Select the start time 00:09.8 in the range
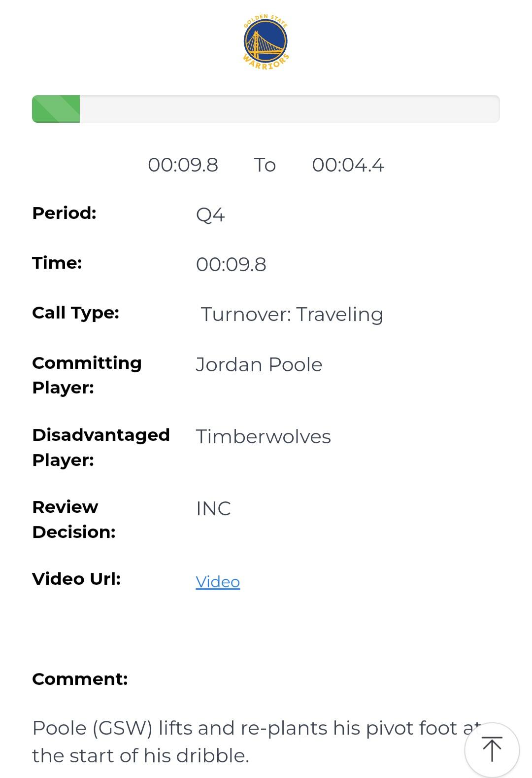The image size is (532, 778). coord(183,165)
